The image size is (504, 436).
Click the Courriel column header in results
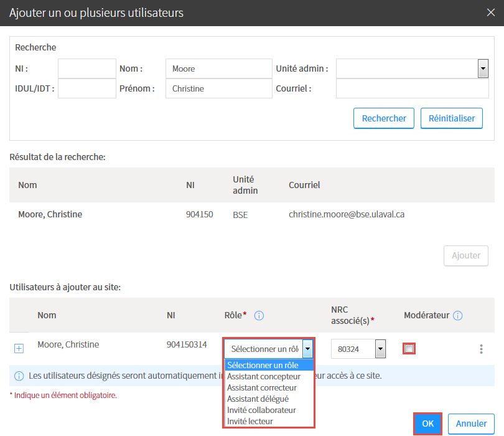(x=304, y=185)
